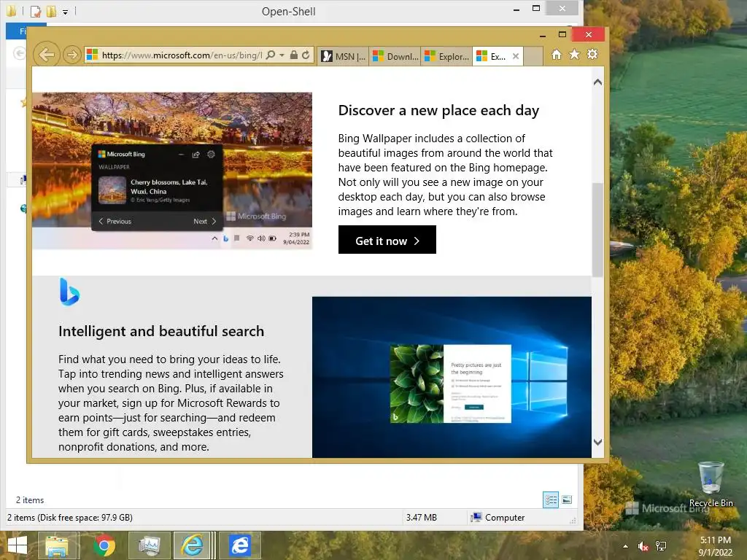The width and height of the screenshot is (747, 560).
Task: Open the Recycle Bin desktop icon
Action: tap(711, 484)
